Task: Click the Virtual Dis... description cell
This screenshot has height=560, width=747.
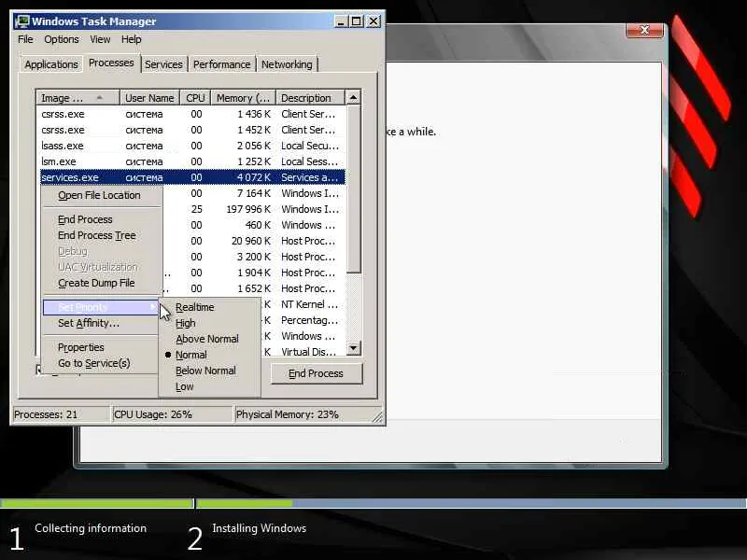Action: [308, 352]
